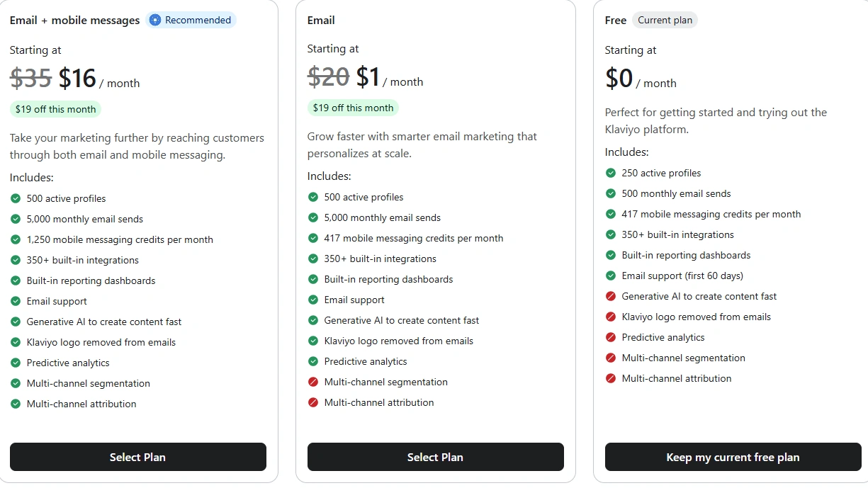
Task: Click the $1 price
Action: [x=368, y=76]
